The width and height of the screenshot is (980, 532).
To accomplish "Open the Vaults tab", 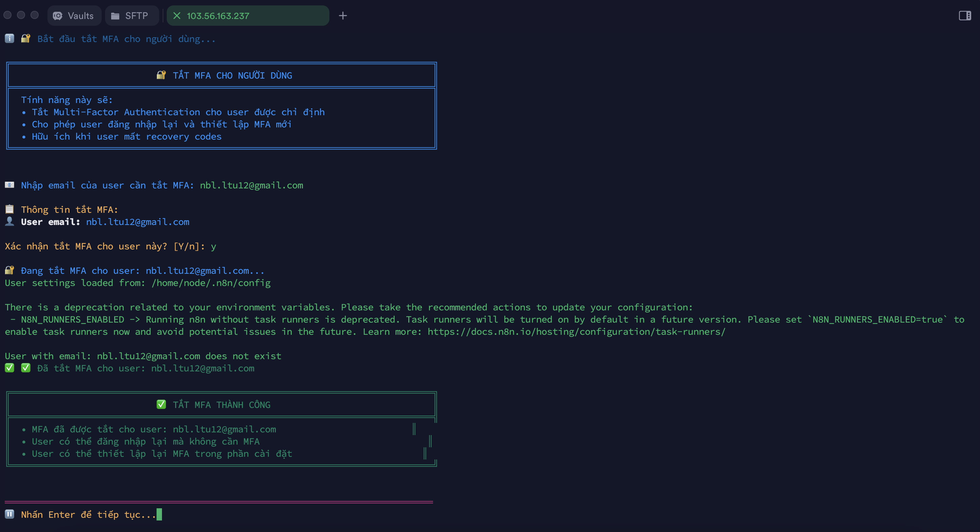I will (74, 16).
